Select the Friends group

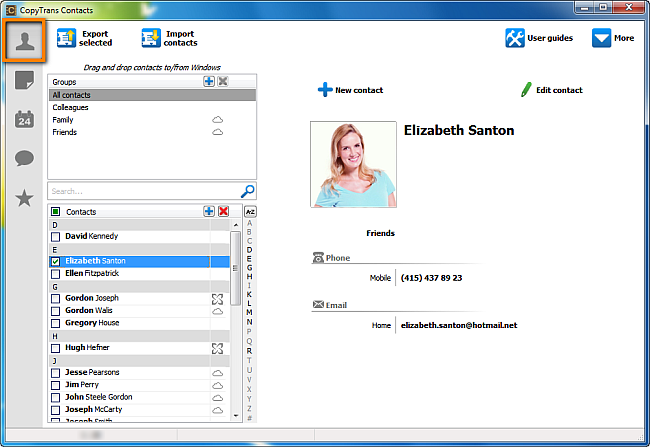(152, 132)
